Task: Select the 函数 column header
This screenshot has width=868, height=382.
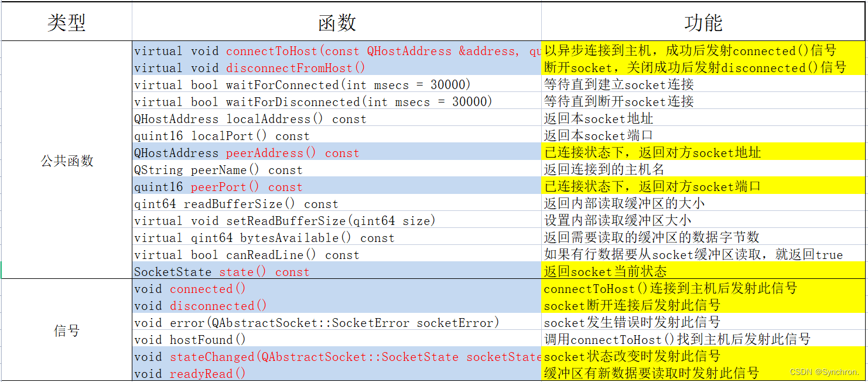Action: [x=337, y=20]
